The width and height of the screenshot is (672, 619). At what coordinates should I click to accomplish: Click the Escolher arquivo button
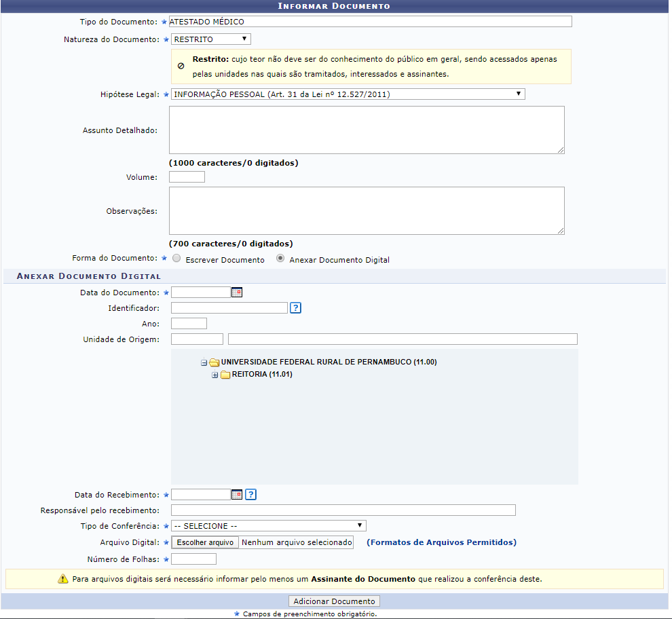(205, 542)
